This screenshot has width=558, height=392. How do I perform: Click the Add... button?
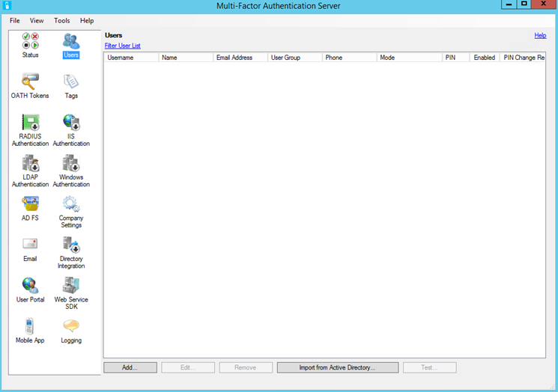(x=130, y=367)
